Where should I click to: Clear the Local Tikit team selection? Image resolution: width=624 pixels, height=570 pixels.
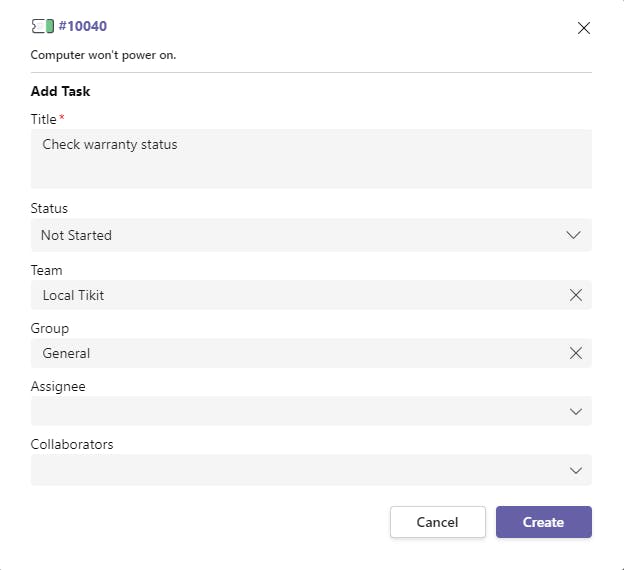576,295
